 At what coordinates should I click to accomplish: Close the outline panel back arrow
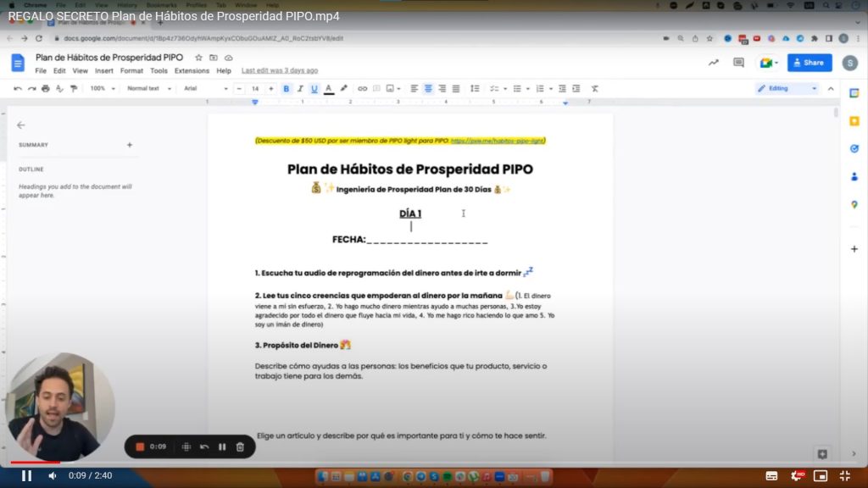click(21, 125)
